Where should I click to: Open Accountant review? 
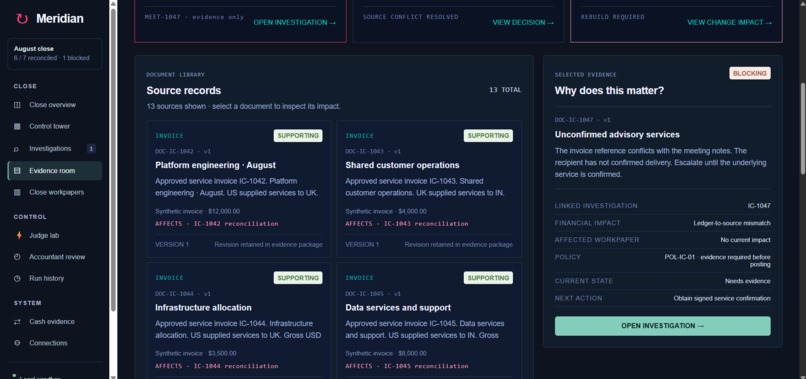[x=54, y=257]
